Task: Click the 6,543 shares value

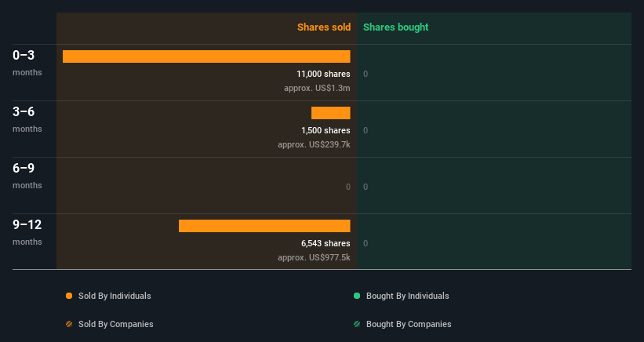Action: [x=326, y=243]
